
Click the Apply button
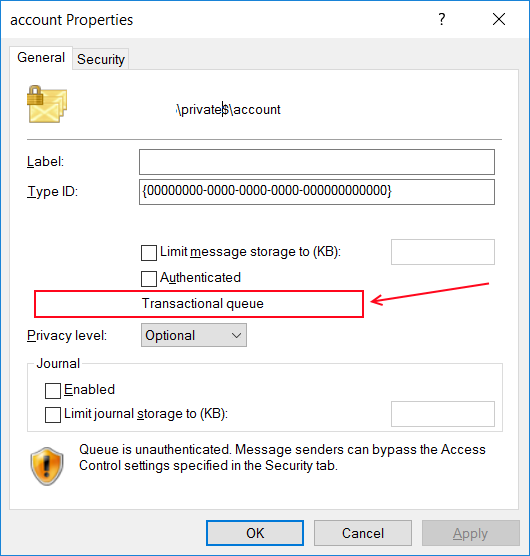tap(470, 533)
